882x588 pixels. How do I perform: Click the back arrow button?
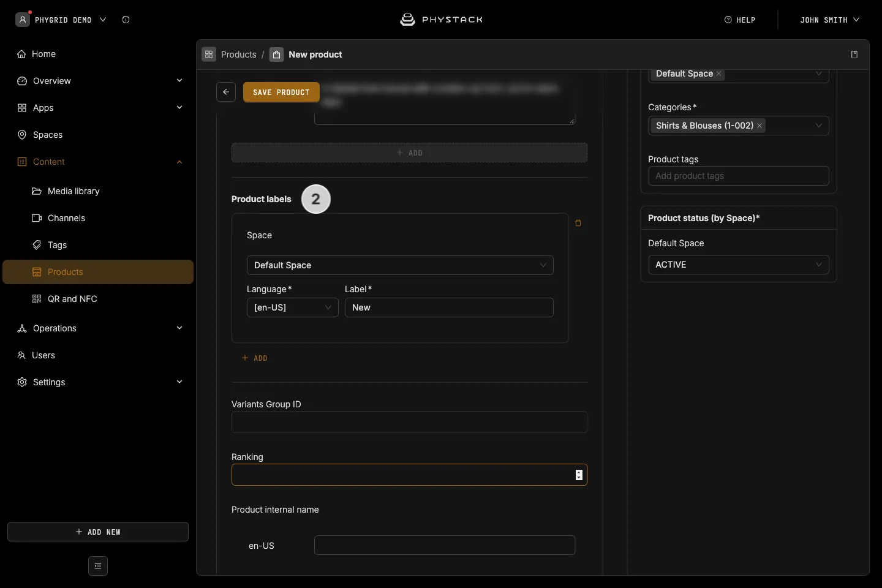(x=226, y=92)
